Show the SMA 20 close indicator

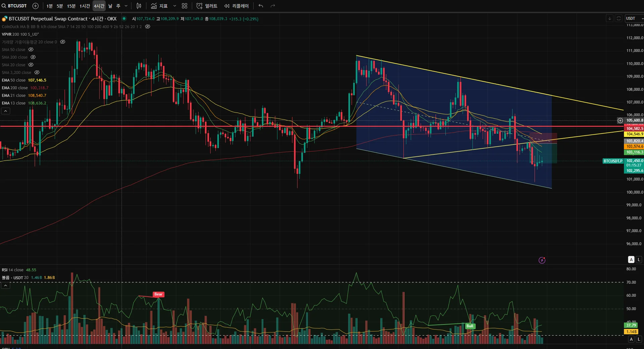pos(31,65)
